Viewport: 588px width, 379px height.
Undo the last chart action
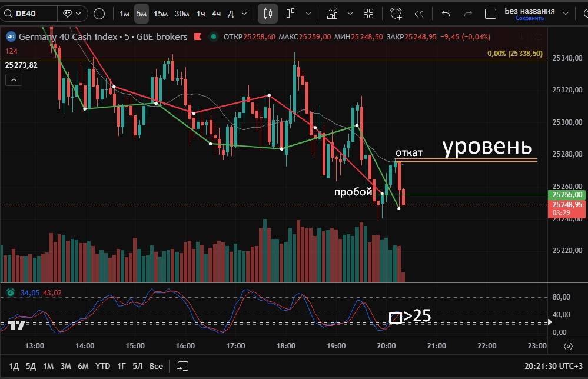[x=446, y=14]
